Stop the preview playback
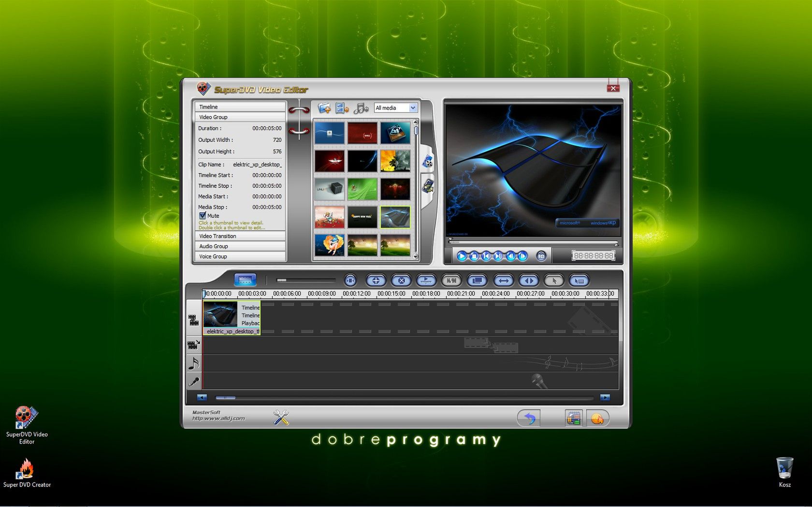Viewport: 812px width, 507px height. click(x=474, y=256)
